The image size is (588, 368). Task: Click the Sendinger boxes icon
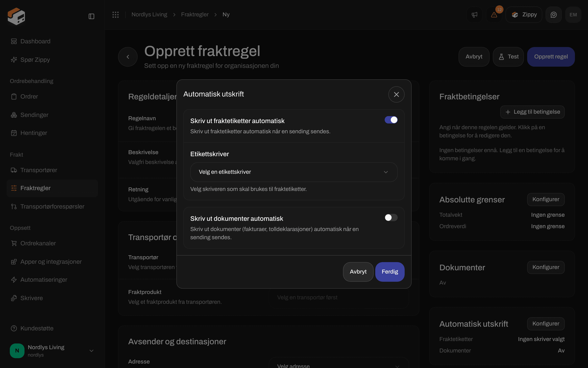14,115
